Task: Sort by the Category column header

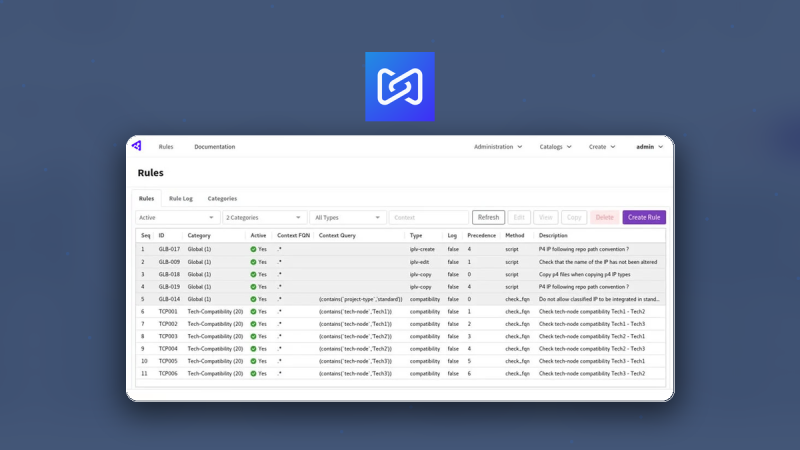Action: 199,236
